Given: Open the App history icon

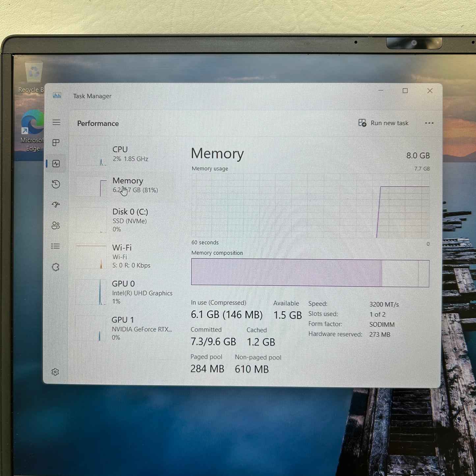Looking at the screenshot, I should point(56,184).
